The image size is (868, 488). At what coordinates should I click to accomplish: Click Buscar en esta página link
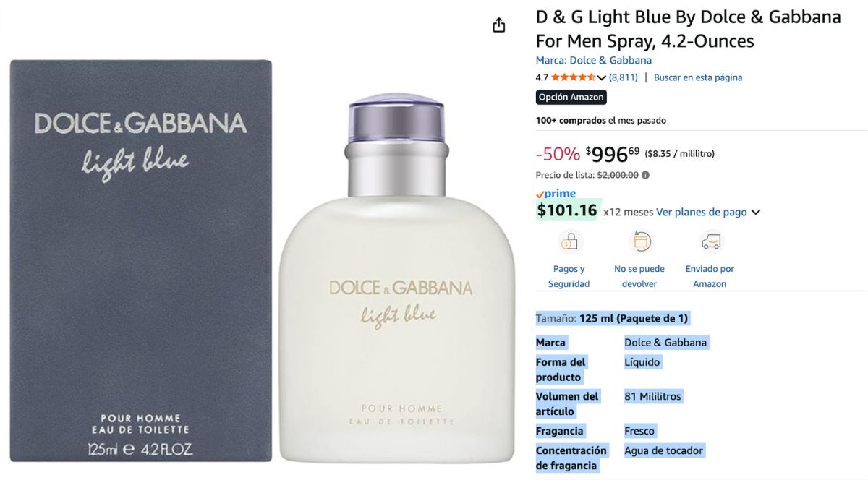(x=698, y=77)
